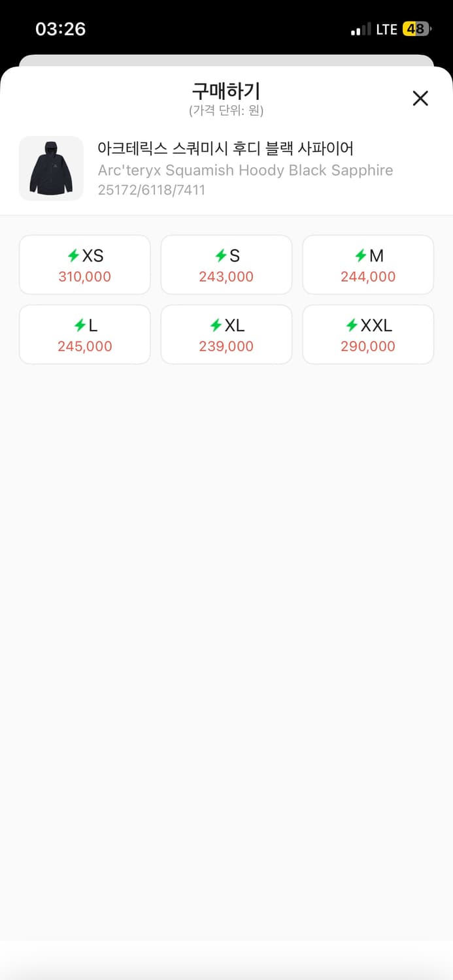Tap the LTE network indicator

(x=386, y=29)
